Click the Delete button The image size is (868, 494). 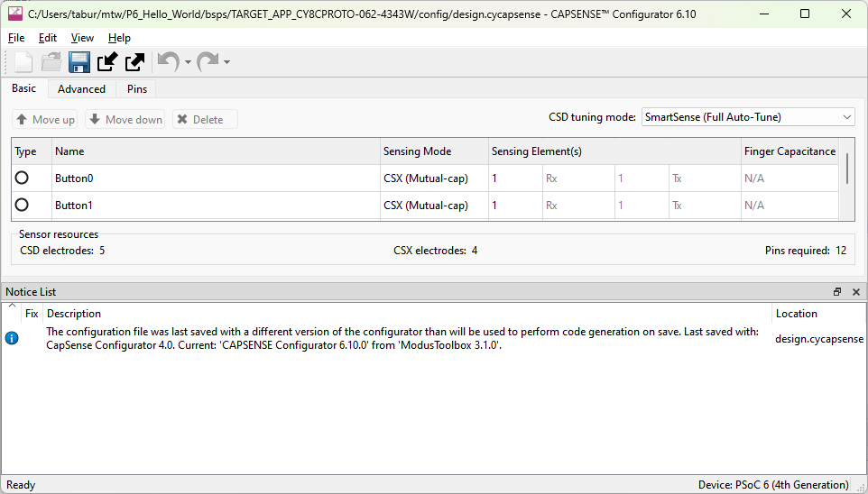click(205, 120)
